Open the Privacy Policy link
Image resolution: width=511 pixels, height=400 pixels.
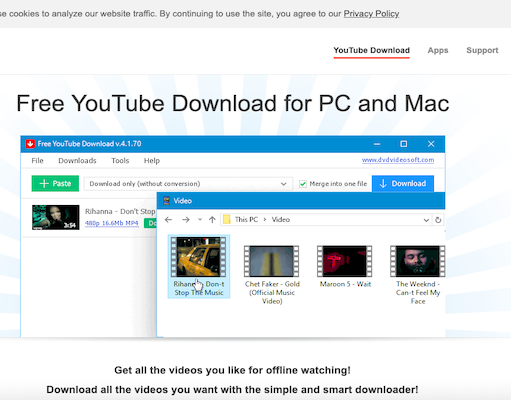click(x=371, y=14)
